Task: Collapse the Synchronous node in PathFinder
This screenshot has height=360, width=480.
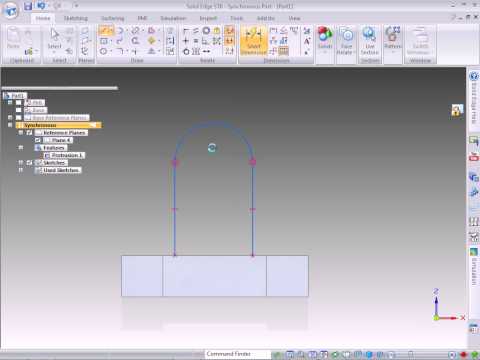Action: click(10, 125)
